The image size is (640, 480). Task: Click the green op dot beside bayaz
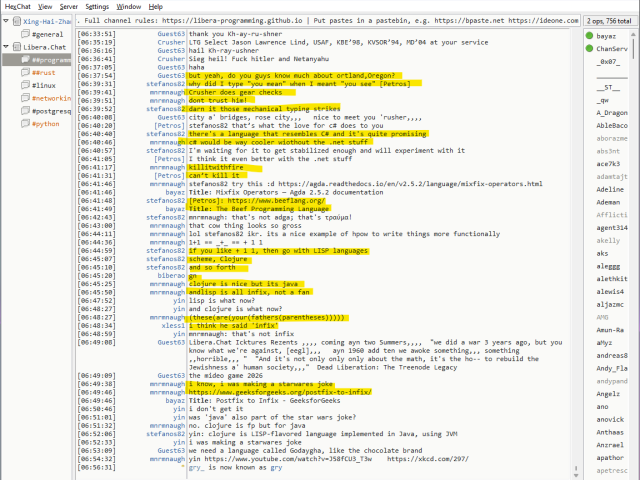tap(588, 35)
